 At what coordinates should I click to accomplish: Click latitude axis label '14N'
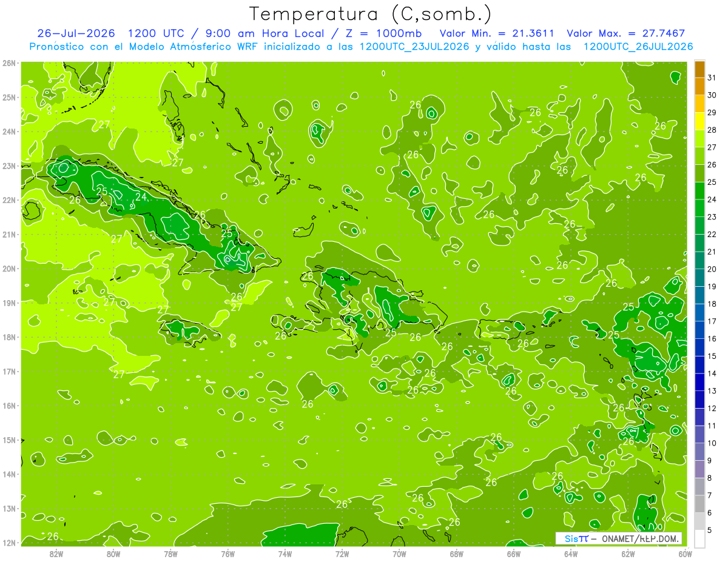(8, 474)
